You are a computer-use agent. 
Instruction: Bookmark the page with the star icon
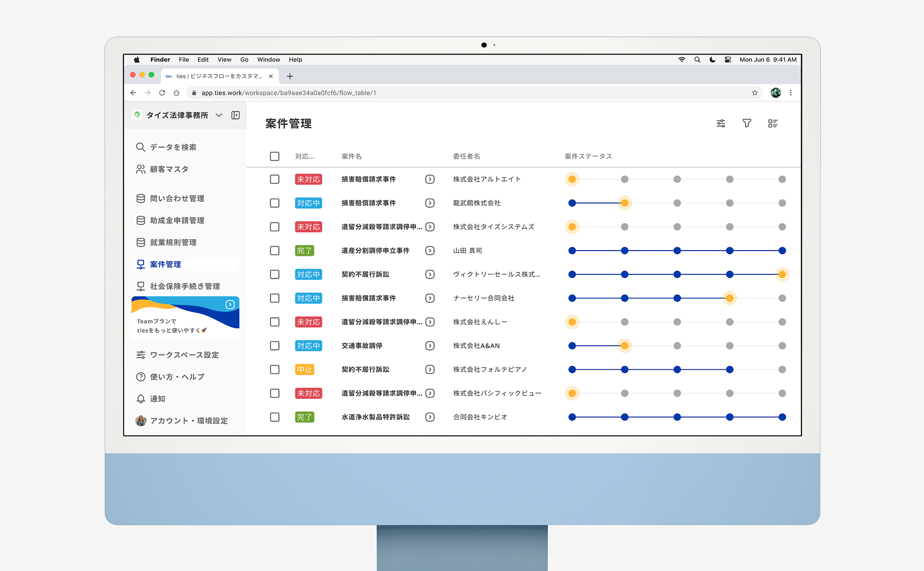755,93
